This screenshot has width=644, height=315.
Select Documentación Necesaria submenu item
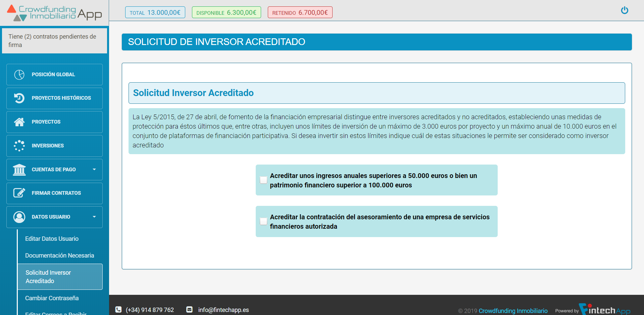click(60, 256)
